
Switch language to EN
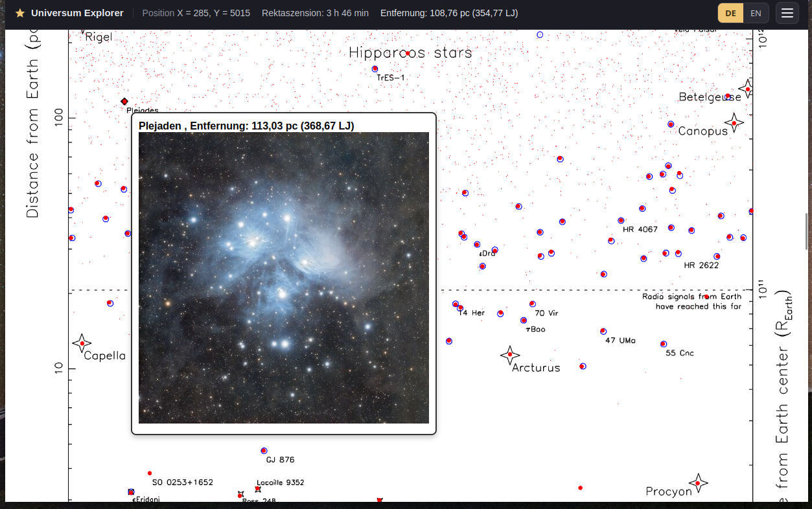coord(756,13)
